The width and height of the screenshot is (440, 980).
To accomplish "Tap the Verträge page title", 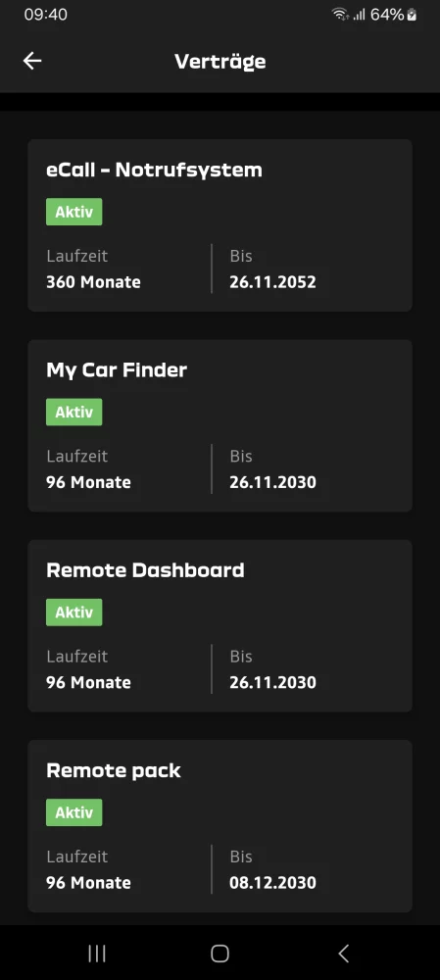I will 220,61.
